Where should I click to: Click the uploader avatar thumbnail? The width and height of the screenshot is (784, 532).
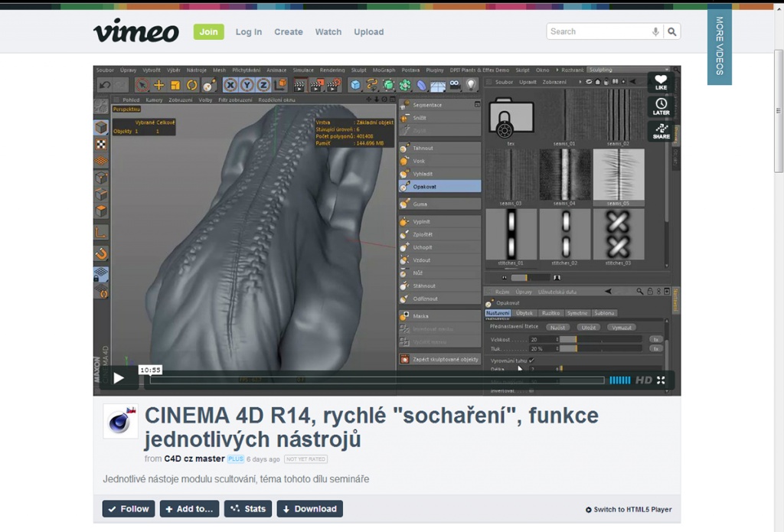(x=120, y=421)
